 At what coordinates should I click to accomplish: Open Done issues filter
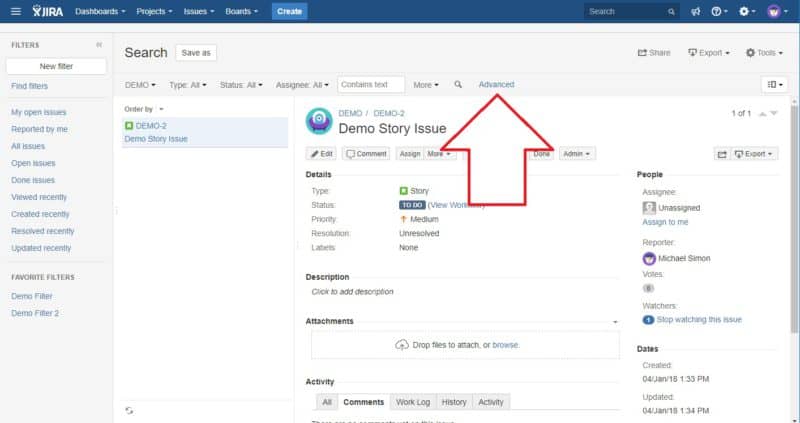[x=33, y=180]
